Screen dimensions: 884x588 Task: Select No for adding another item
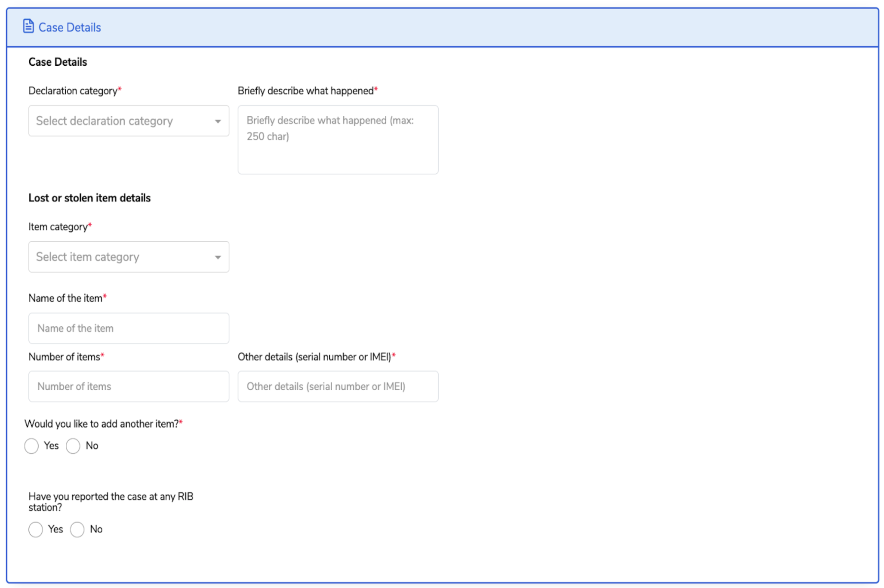[73, 446]
